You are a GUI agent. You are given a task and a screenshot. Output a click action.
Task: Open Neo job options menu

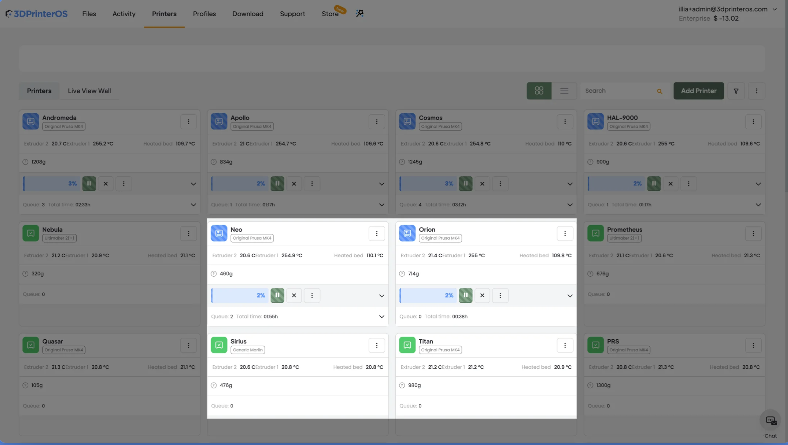coord(312,295)
